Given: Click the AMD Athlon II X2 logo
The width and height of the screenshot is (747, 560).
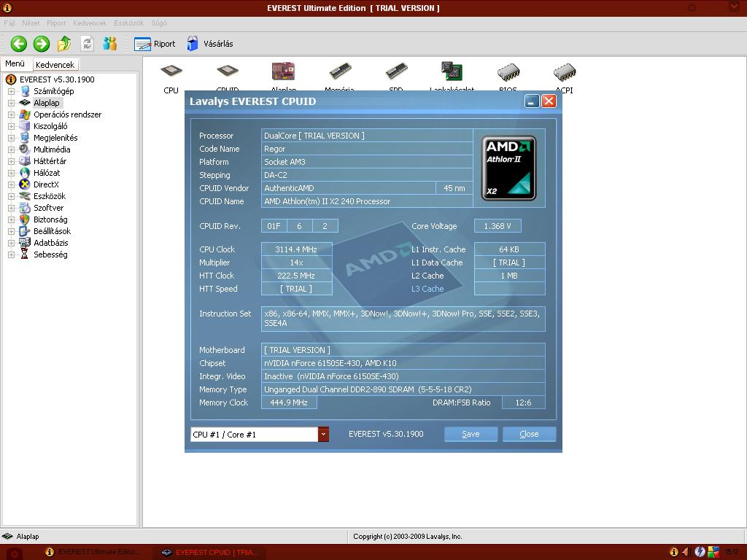Looking at the screenshot, I should [508, 168].
